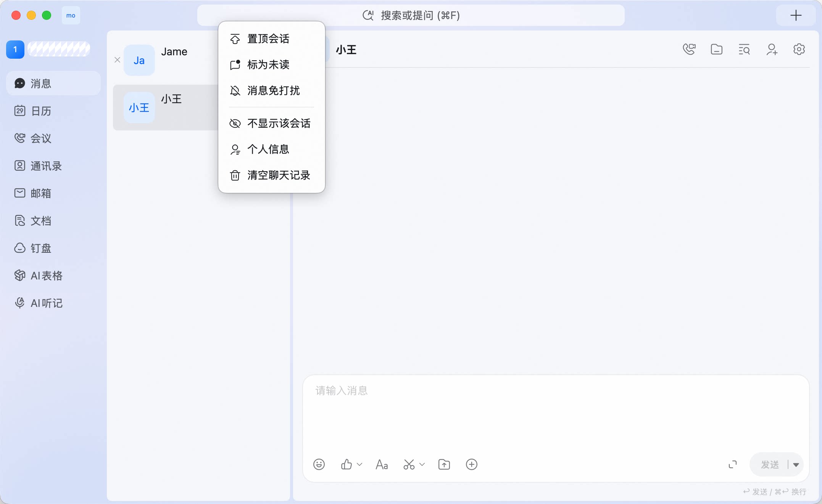Choose 不显示该会话 to hide conversation
Screen dimensions: 822x504
tap(271, 124)
